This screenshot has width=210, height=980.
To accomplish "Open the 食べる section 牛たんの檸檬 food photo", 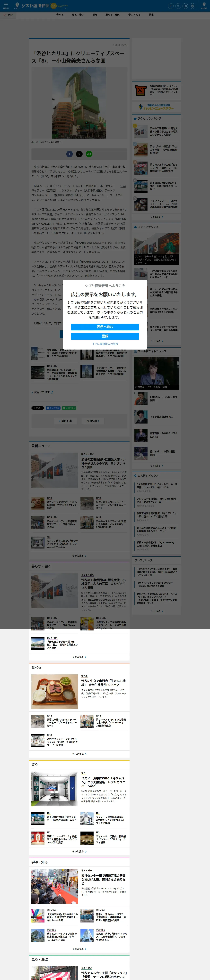I will [54, 692].
